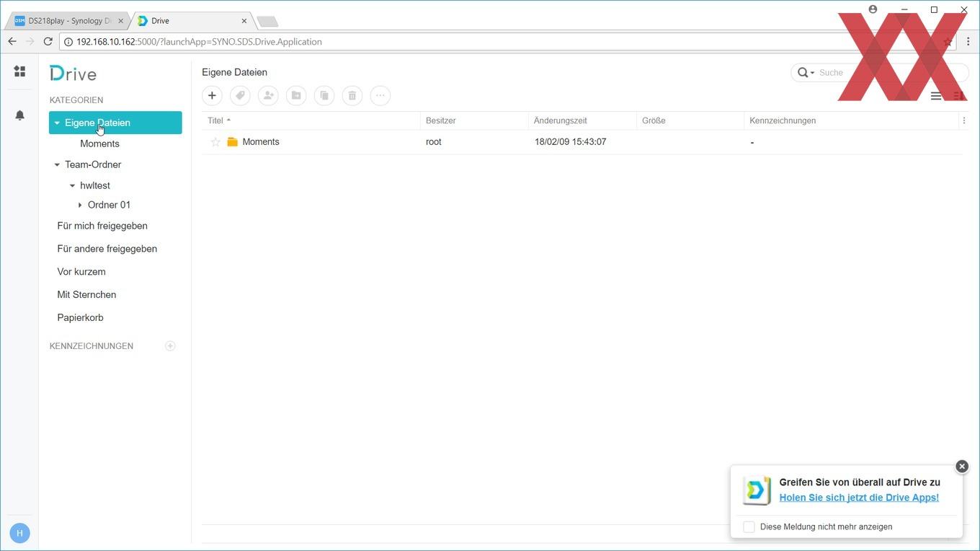This screenshot has height=551, width=980.
Task: Click the Drive app logo in popup
Action: 757,490
